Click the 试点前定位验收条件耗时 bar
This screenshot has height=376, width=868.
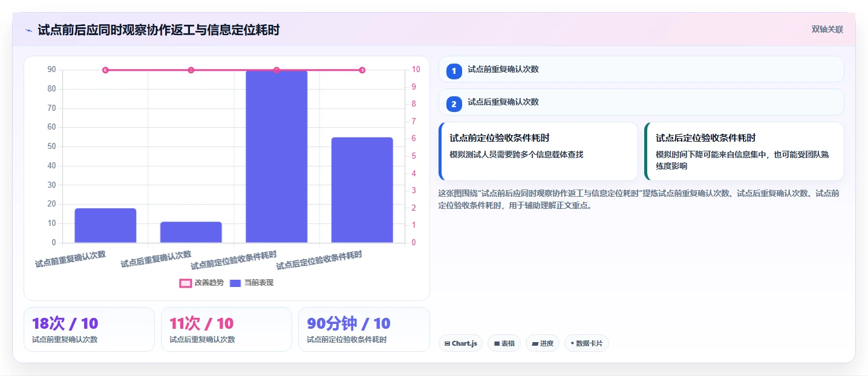pos(276,156)
